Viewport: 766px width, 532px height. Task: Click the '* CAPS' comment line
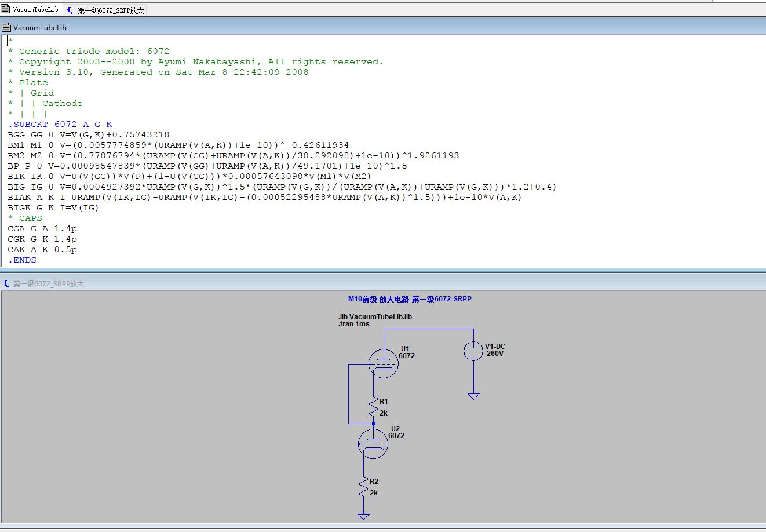coord(25,218)
